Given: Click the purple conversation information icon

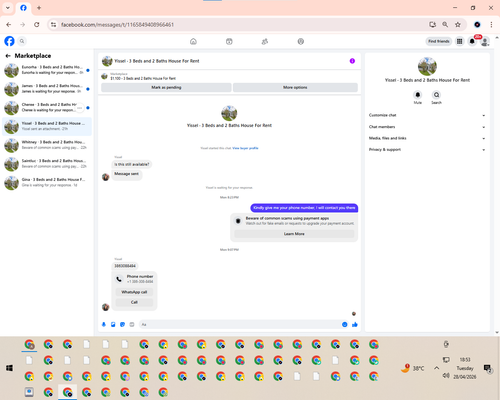Looking at the screenshot, I should click(x=352, y=61).
